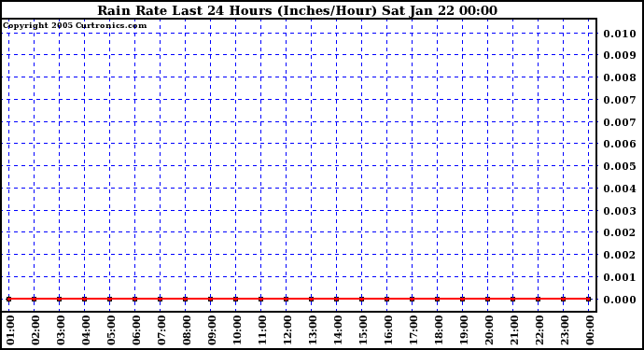The height and width of the screenshot is (350, 644).
Task: Select the 05:00 x-axis time label
Action: (111, 330)
